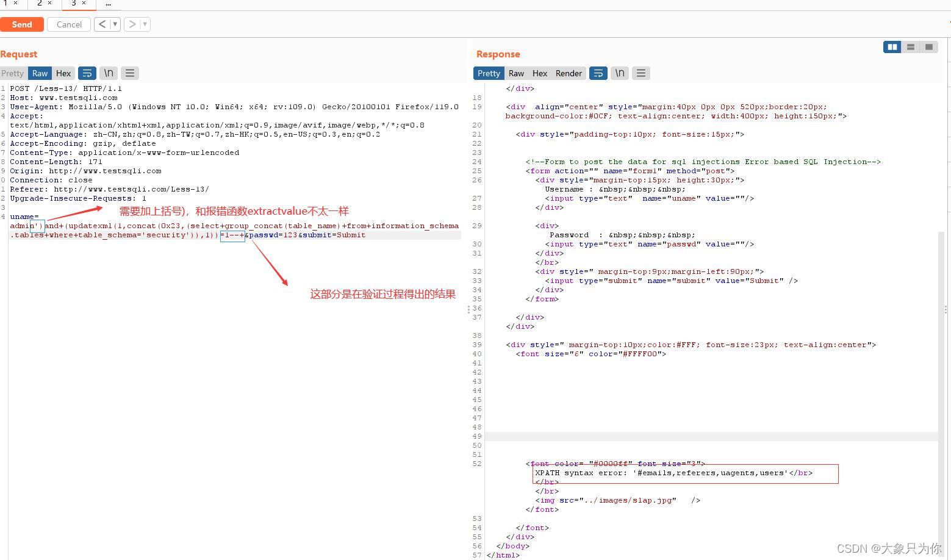Cancel the pending request
Screen dimensions: 951x560
[x=69, y=24]
